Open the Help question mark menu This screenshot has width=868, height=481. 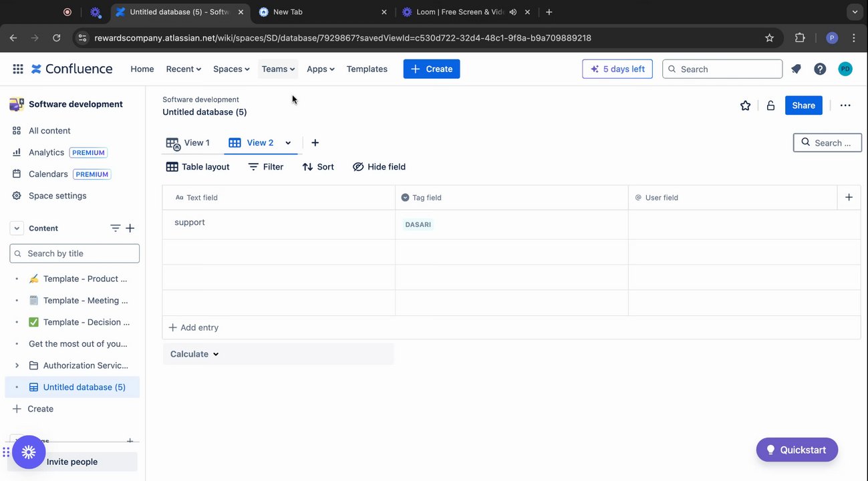[820, 69]
